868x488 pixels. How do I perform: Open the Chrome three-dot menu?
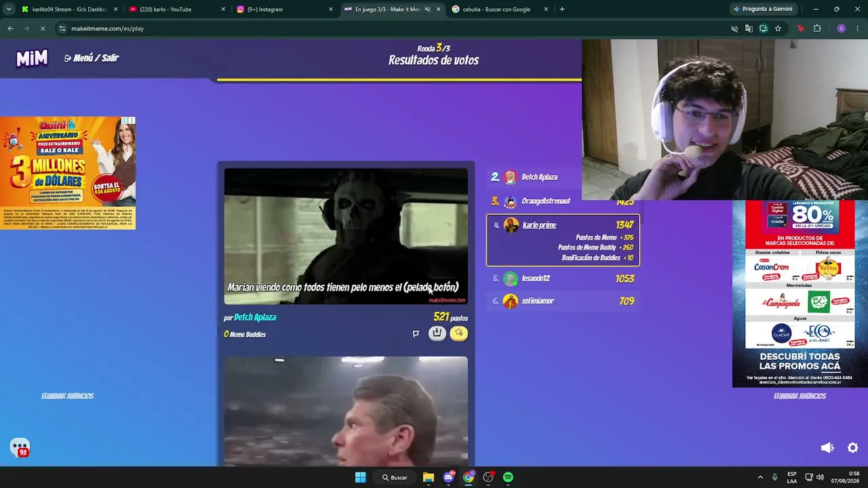858,28
